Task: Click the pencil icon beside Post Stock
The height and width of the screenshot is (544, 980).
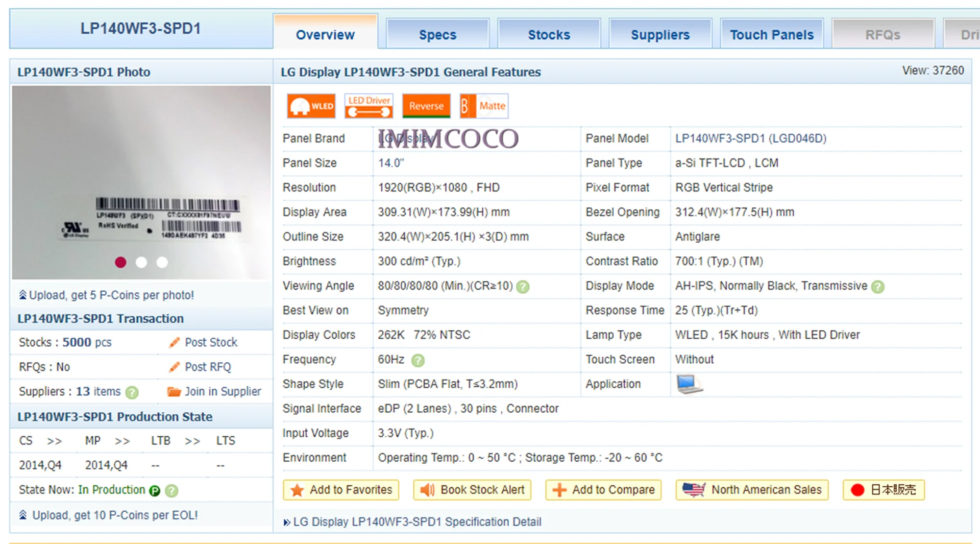Action: pos(175,342)
